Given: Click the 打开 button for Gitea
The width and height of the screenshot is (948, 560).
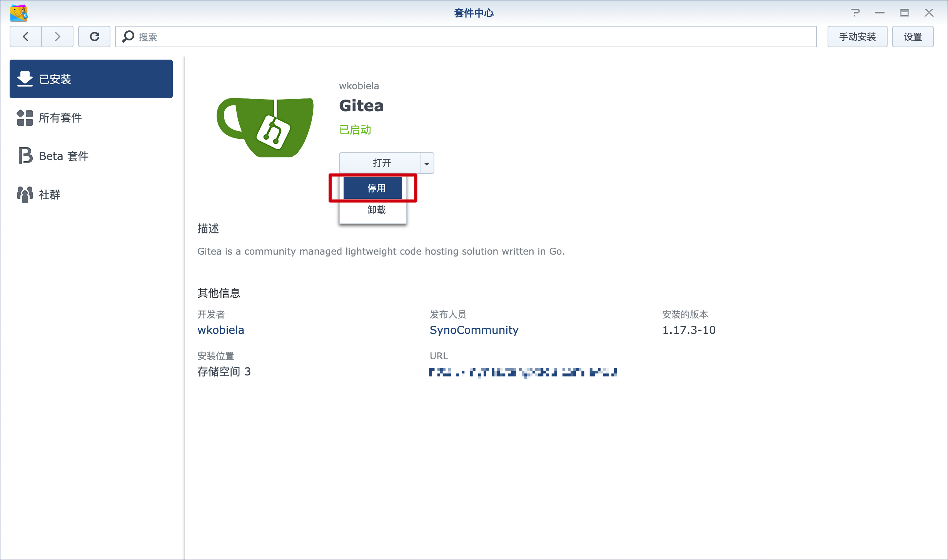Looking at the screenshot, I should tap(380, 163).
